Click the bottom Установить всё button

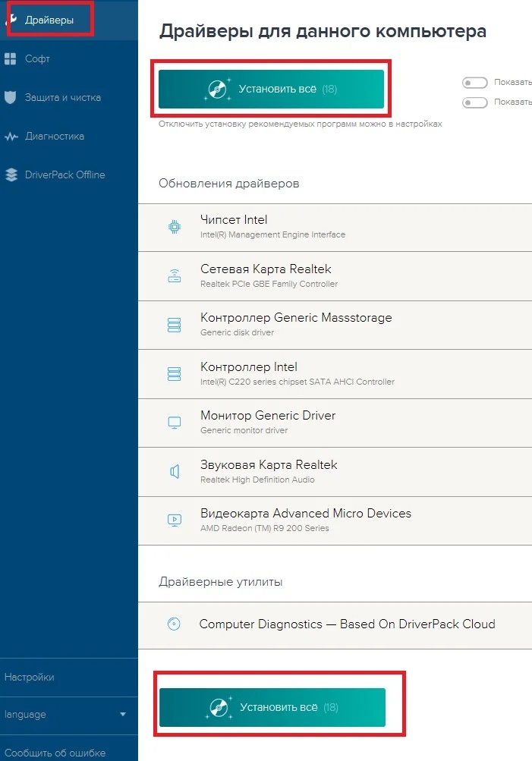tap(272, 707)
